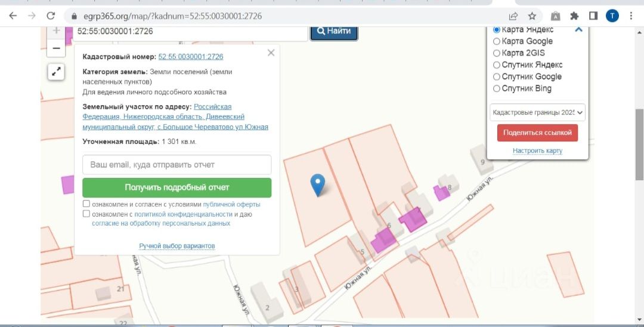Select the Спутник Bing radio option

pos(497,89)
